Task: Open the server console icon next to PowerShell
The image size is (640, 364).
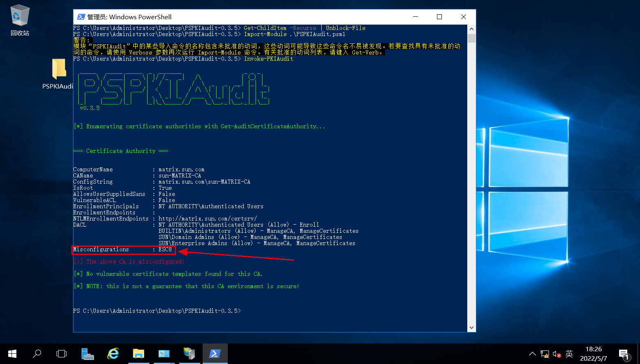Action: 190,354
